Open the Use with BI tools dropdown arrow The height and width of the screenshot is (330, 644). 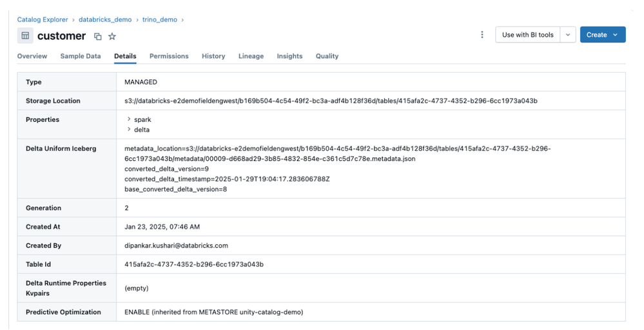568,35
